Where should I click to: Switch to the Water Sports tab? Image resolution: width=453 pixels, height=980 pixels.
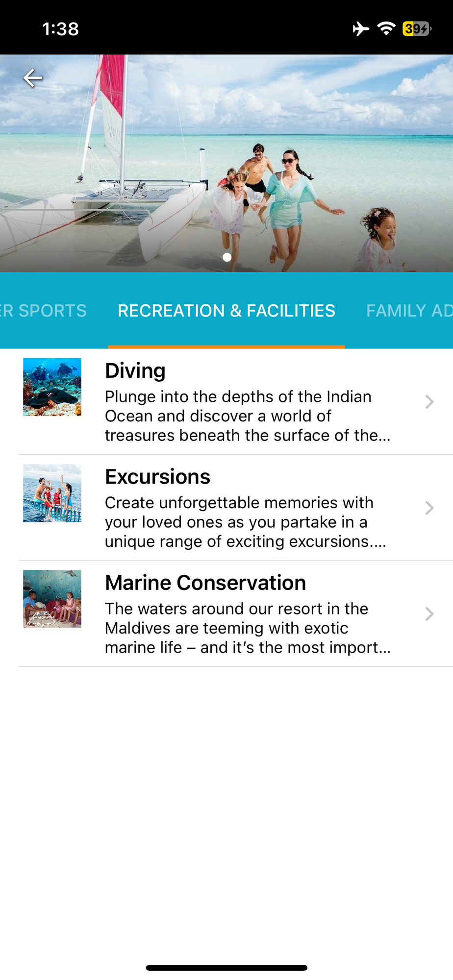pyautogui.click(x=43, y=311)
